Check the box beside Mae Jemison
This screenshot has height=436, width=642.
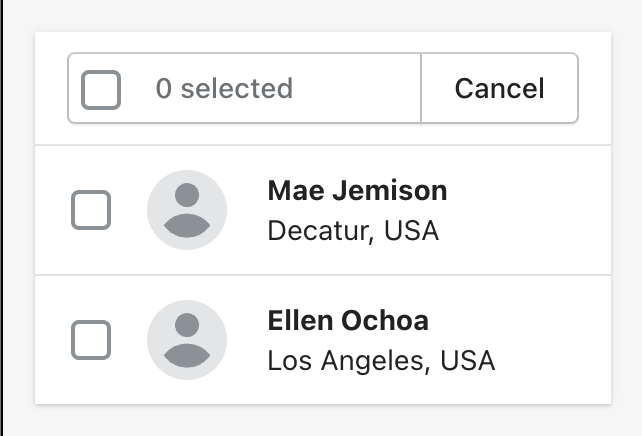[91, 210]
